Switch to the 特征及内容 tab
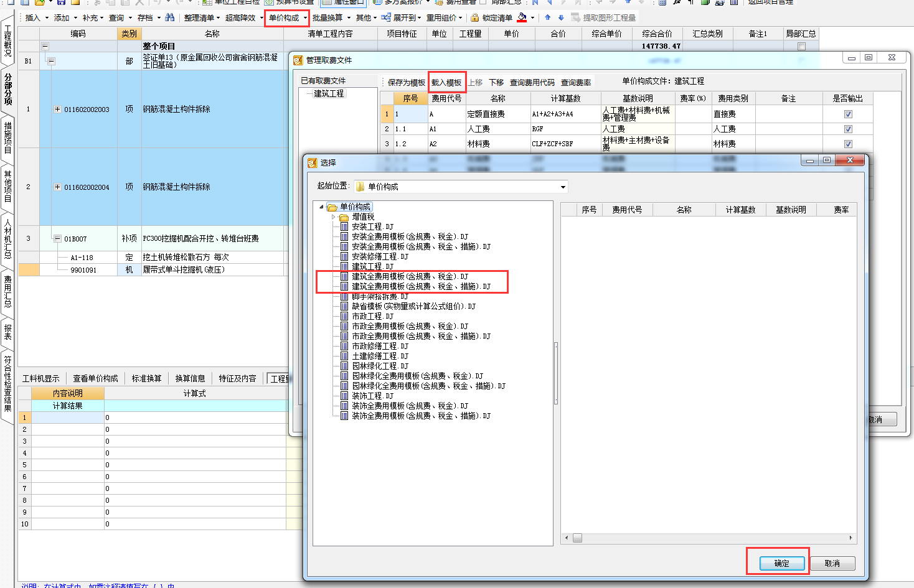 click(x=237, y=378)
